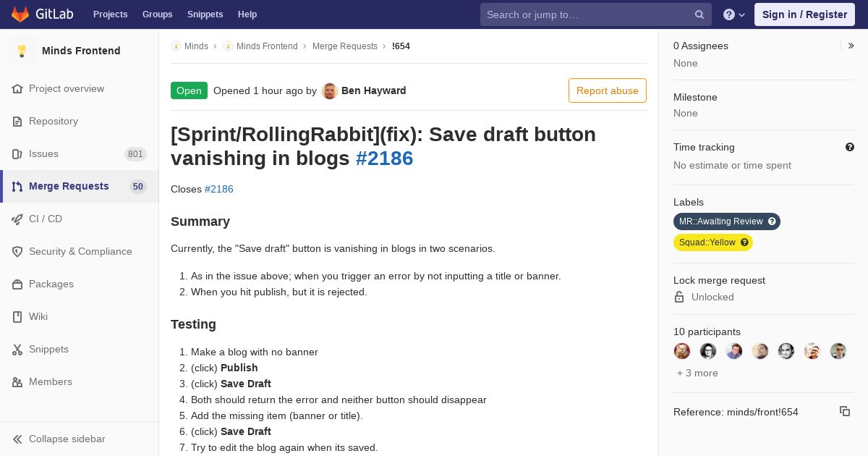
Task: Click the third participant avatar
Action: [734, 351]
